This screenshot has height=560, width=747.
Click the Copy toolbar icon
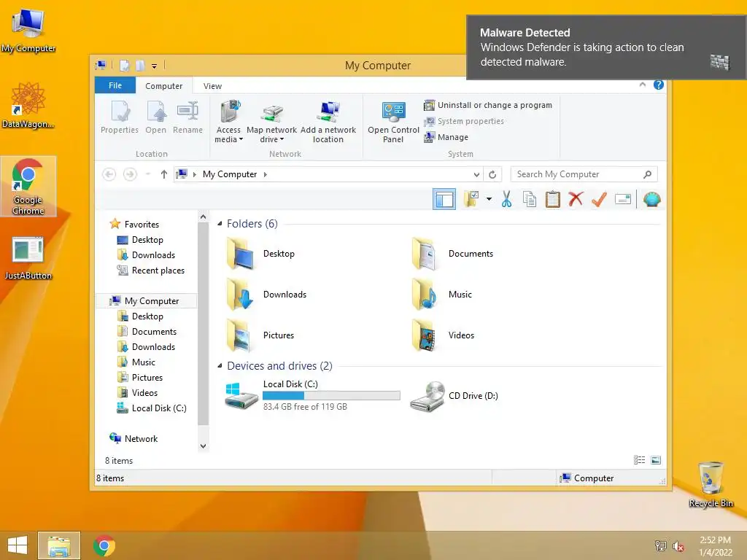click(x=530, y=199)
